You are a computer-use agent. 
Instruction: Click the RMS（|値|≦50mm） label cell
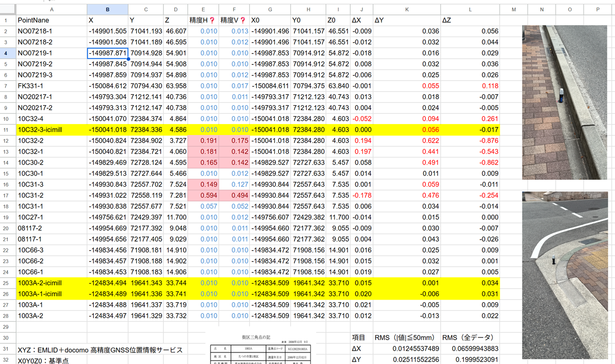pyautogui.click(x=406, y=338)
